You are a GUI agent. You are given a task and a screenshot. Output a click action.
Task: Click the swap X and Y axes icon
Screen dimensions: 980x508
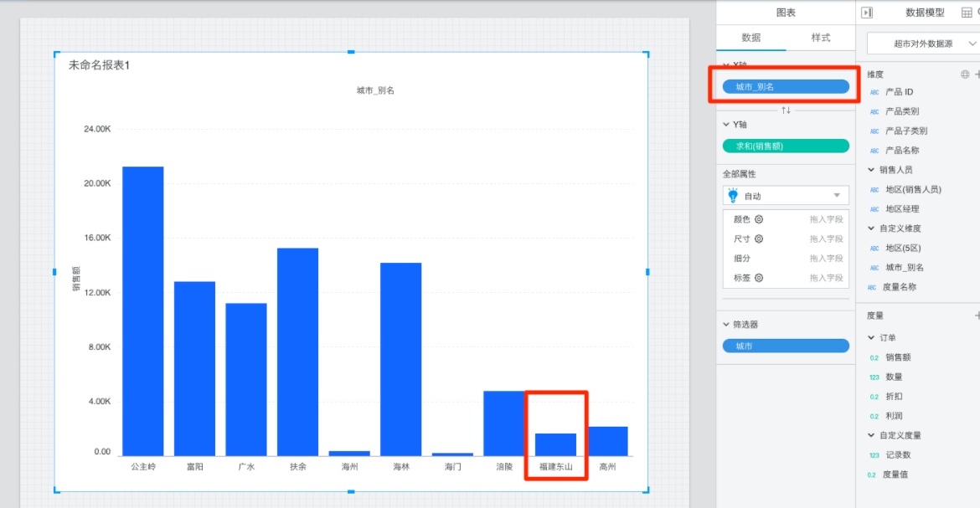[x=786, y=110]
